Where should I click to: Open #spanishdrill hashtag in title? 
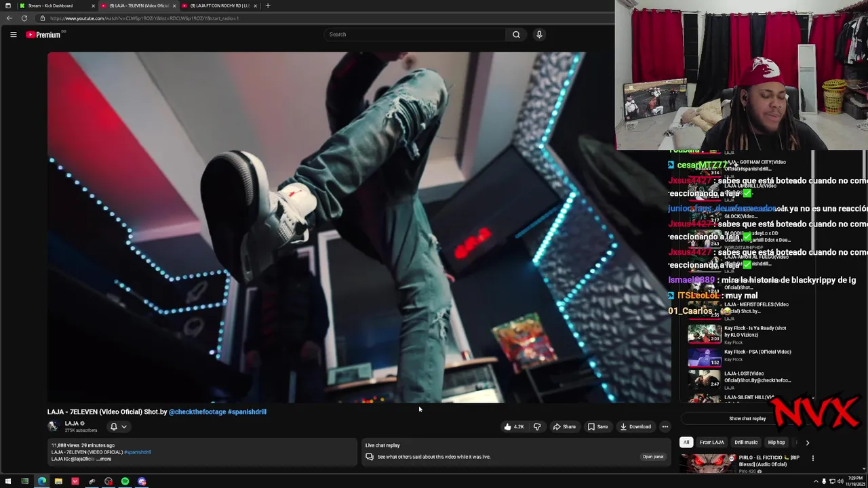[247, 411]
